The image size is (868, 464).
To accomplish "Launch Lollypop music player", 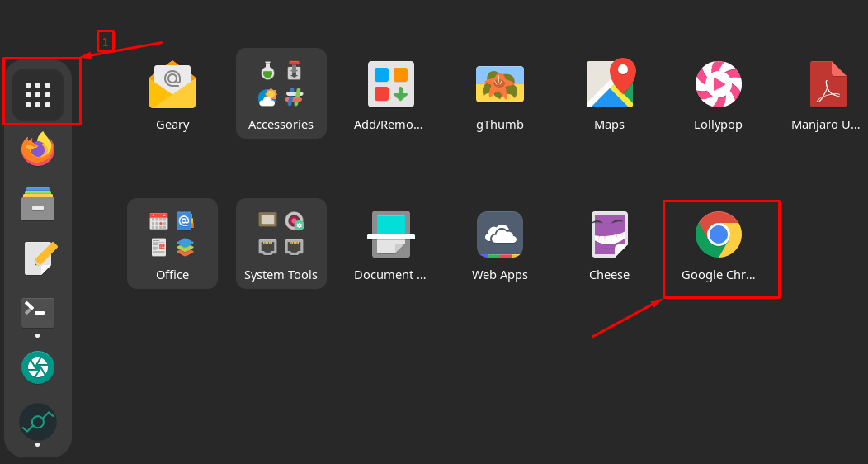I will [x=719, y=84].
